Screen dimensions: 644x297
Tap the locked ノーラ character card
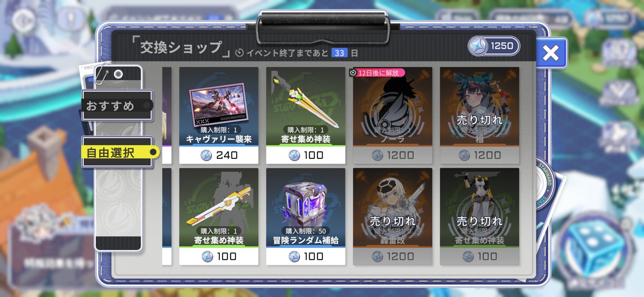point(393,115)
